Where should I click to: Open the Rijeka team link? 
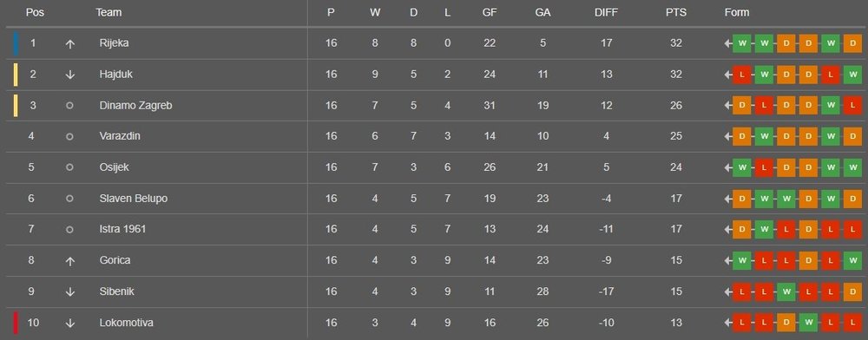tap(114, 43)
